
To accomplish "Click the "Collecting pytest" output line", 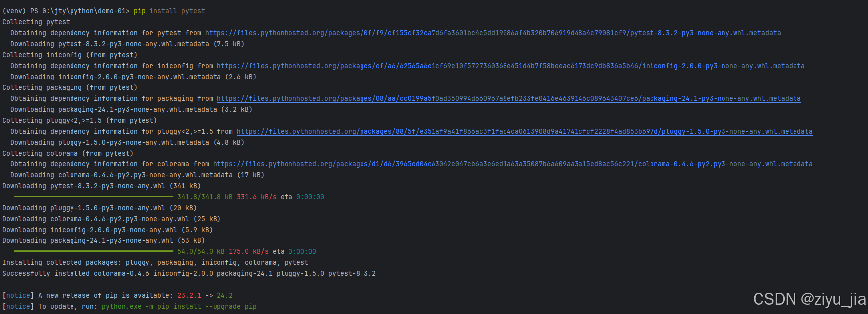I will click(x=36, y=22).
